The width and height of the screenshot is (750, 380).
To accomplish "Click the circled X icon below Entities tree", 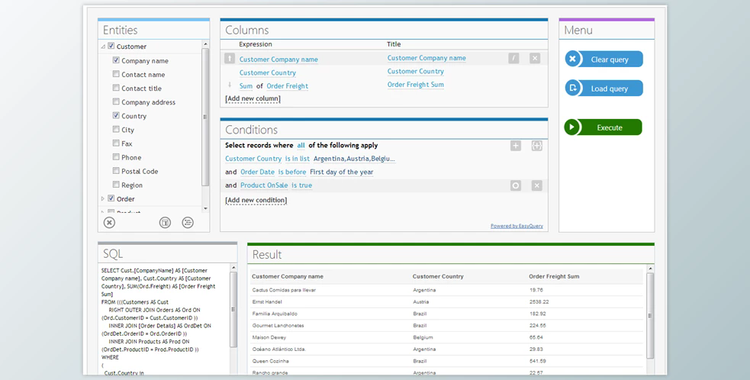I will (x=110, y=223).
